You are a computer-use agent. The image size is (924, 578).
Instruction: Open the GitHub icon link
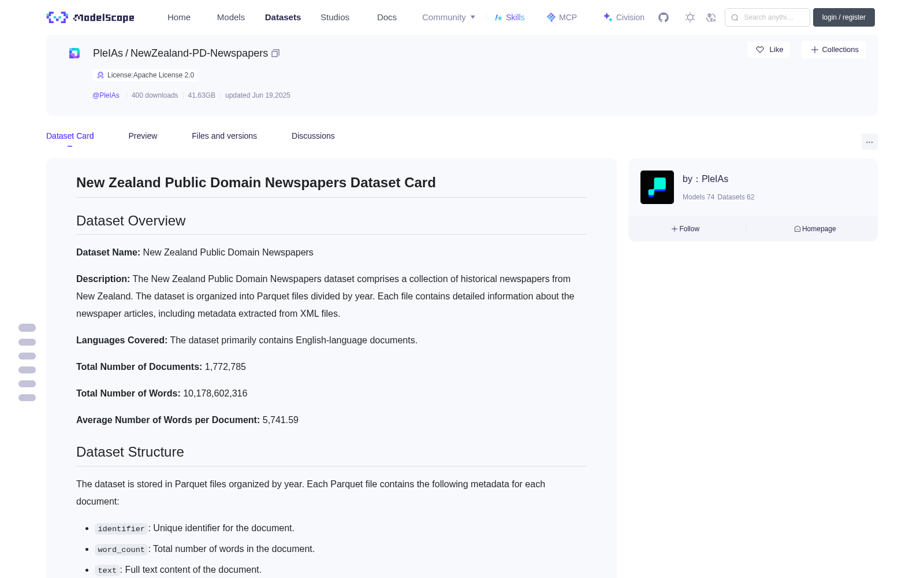pos(664,17)
